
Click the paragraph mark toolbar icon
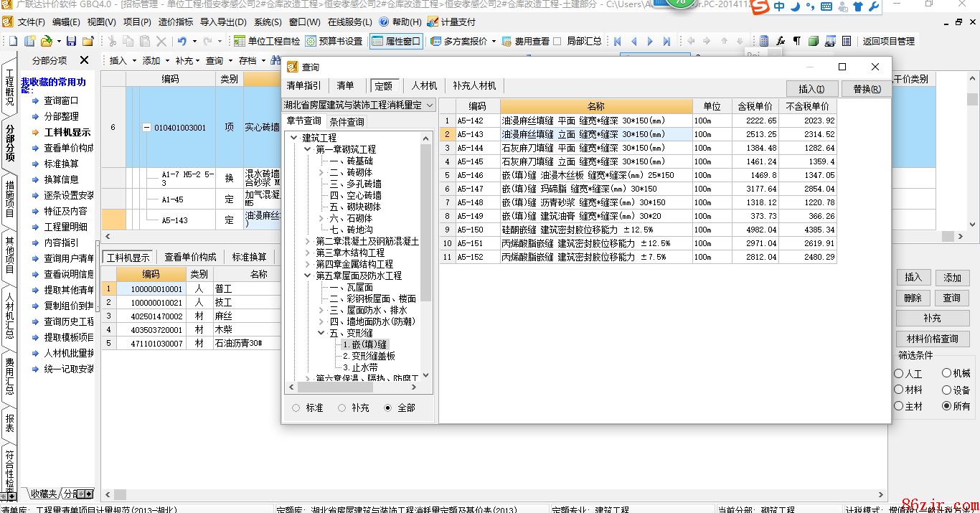pos(796,42)
